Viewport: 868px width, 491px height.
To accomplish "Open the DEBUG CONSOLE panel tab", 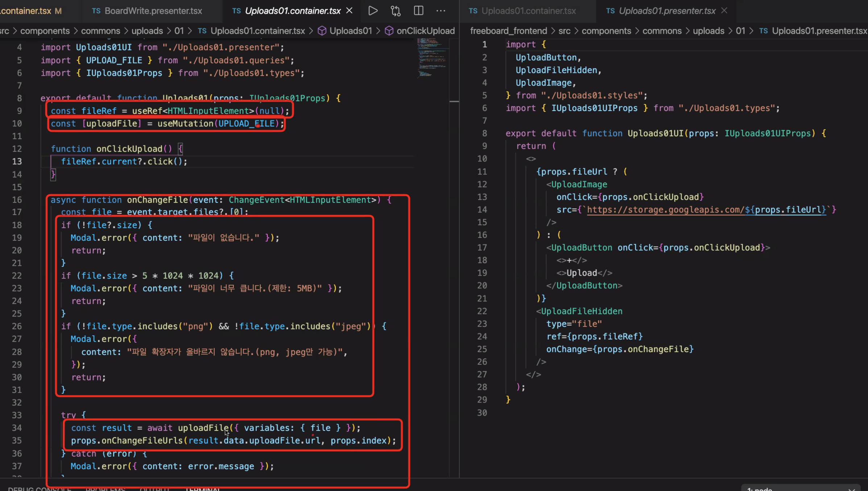I will pyautogui.click(x=40, y=489).
